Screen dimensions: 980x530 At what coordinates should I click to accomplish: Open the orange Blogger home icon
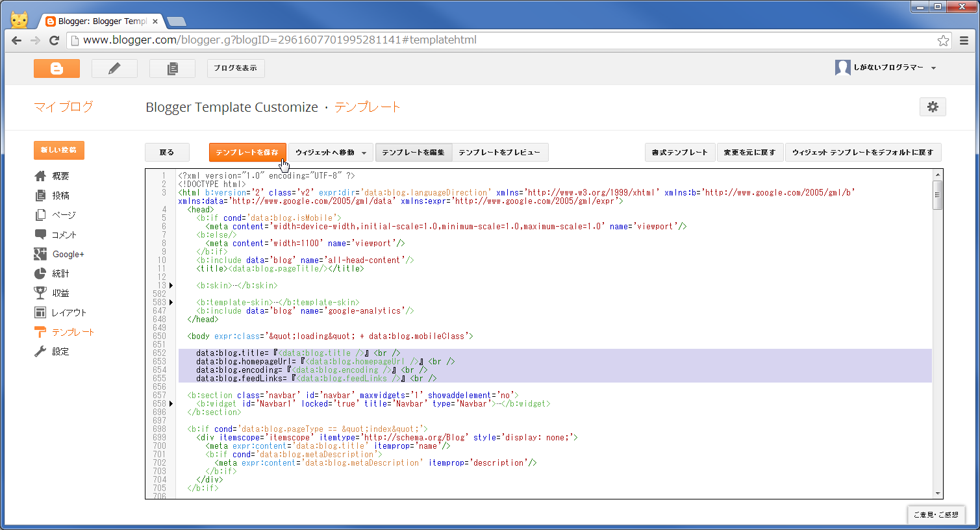57,68
